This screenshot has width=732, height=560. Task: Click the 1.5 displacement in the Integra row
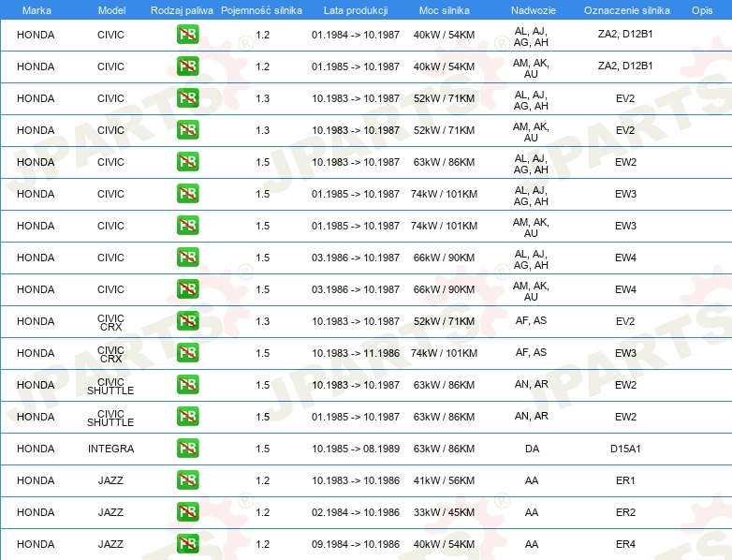(262, 449)
